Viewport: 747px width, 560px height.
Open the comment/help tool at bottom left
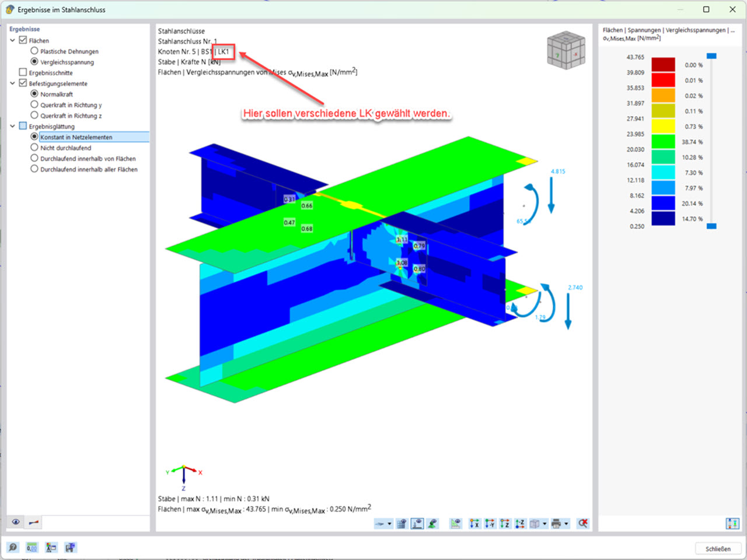coord(13,547)
